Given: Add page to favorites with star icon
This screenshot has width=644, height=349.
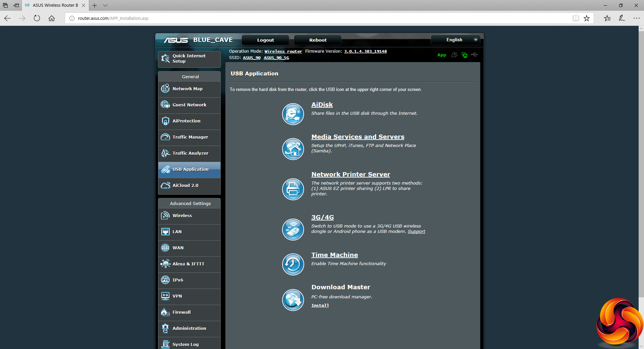Looking at the screenshot, I should 587,18.
